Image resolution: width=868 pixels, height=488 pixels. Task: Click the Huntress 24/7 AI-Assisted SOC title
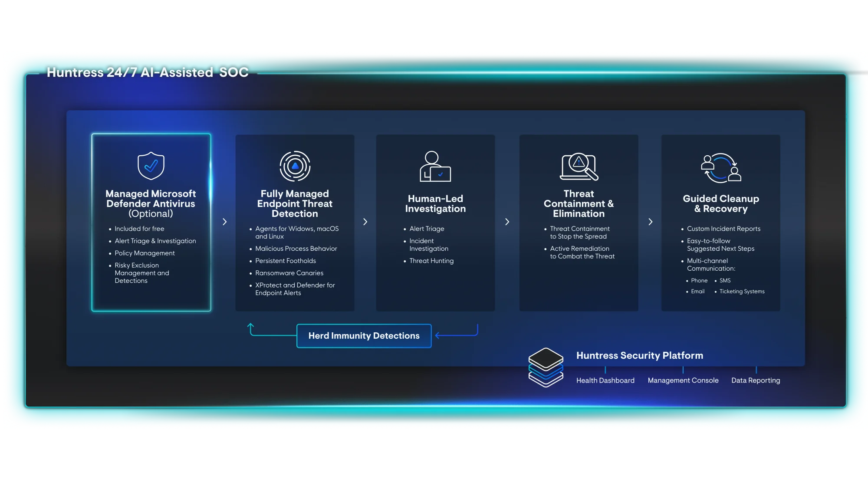click(x=148, y=72)
